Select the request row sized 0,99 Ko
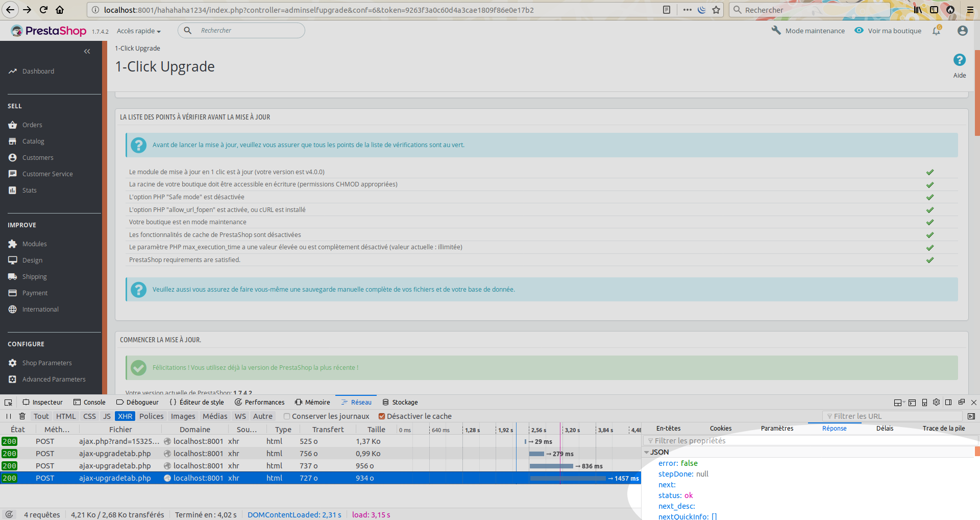This screenshot has height=520, width=980. (321, 454)
